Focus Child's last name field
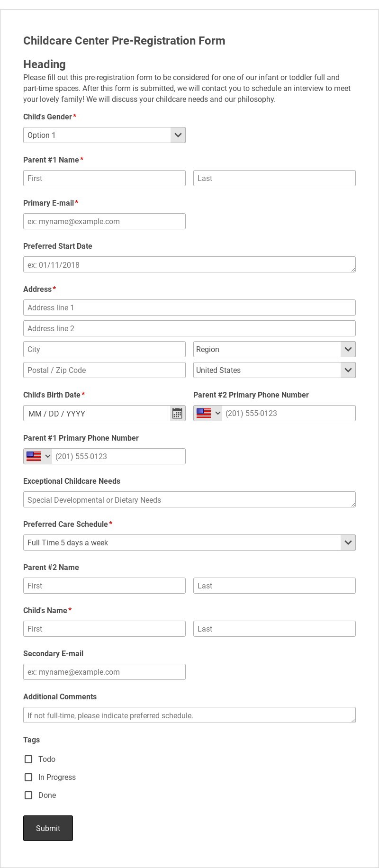The width and height of the screenshot is (379, 868). (x=274, y=629)
